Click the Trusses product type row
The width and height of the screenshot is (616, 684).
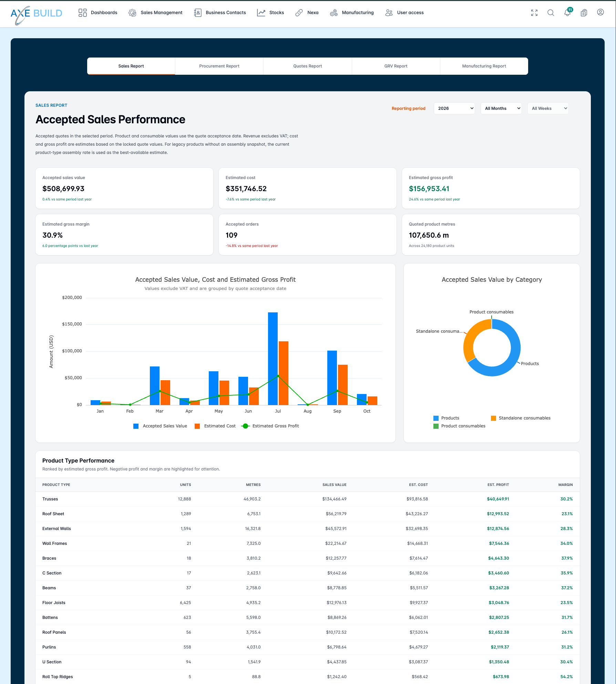(x=308, y=499)
